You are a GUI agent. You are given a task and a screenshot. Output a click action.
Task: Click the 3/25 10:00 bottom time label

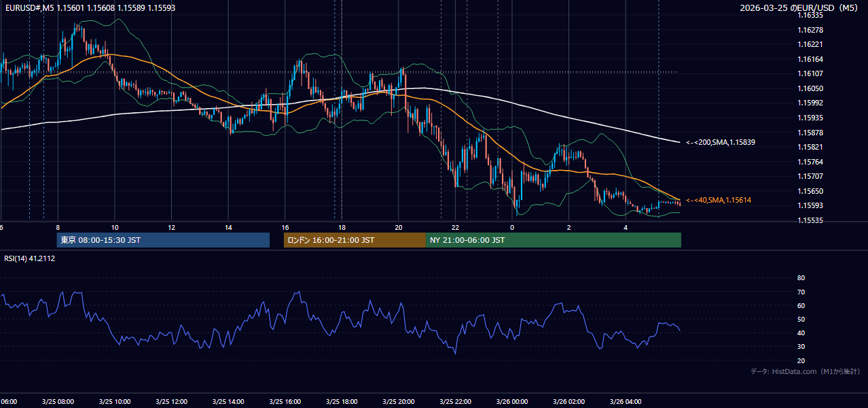tap(115, 401)
